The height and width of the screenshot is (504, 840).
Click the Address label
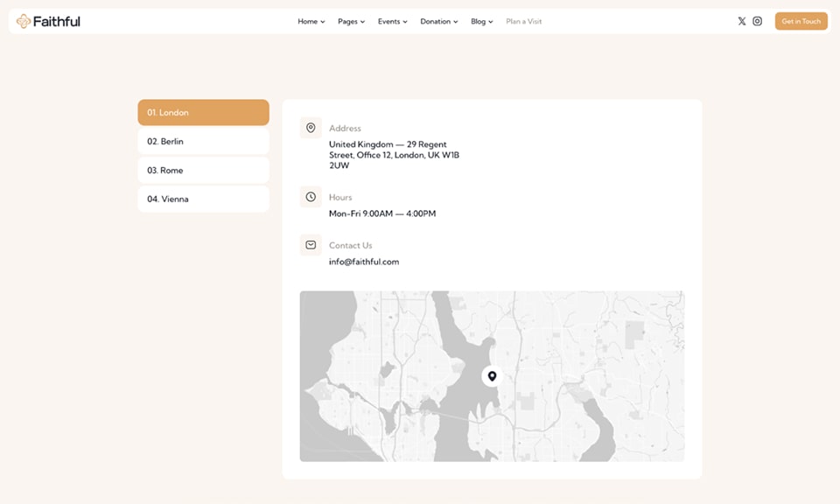coord(345,128)
